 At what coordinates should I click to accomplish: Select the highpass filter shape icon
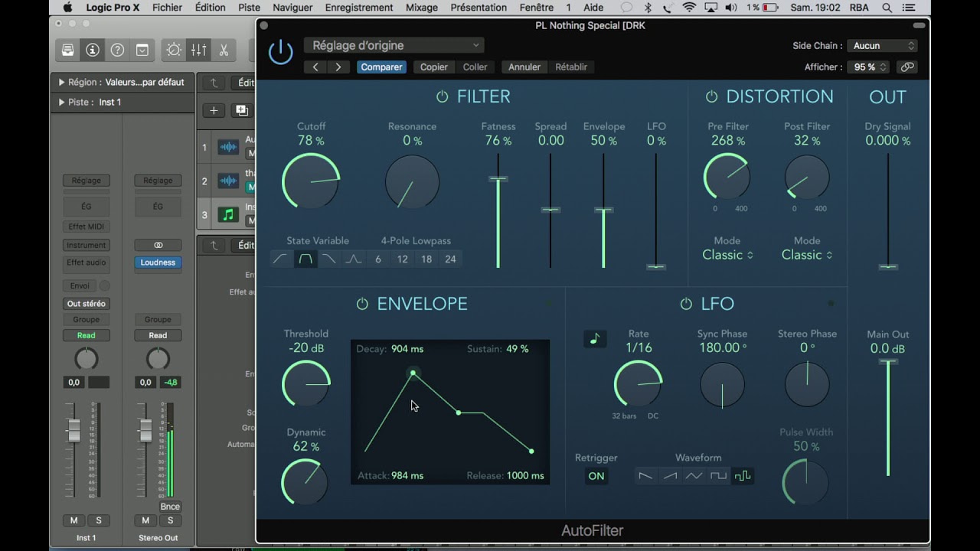point(280,259)
